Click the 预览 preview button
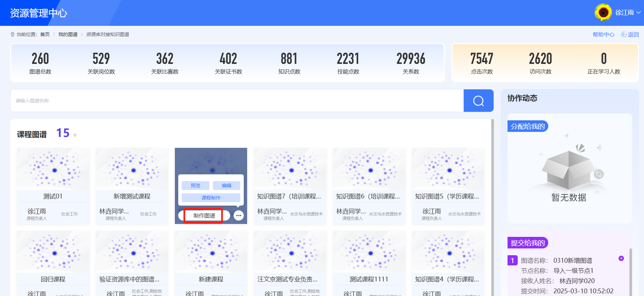644x296 pixels. coord(195,186)
